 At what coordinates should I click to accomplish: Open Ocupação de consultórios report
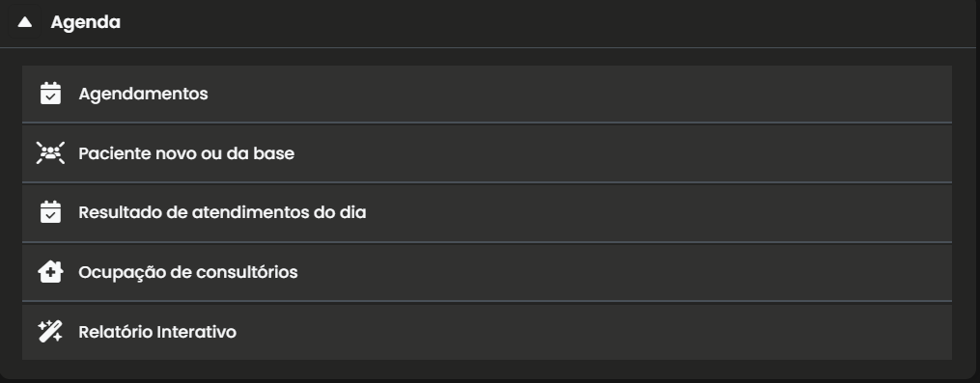click(x=487, y=272)
